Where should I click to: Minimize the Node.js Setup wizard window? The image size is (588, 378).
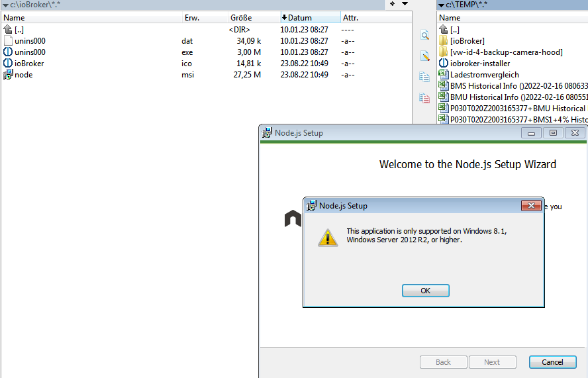pyautogui.click(x=531, y=133)
